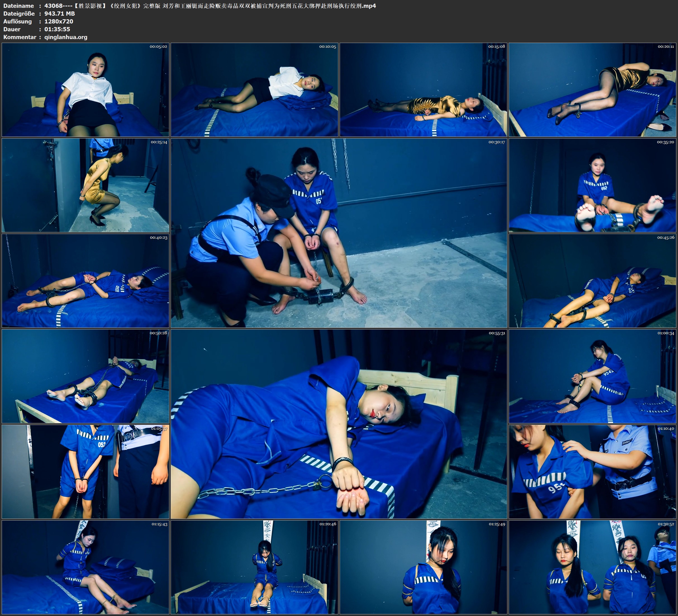Click the thumbnail timestamped 00:35:20
This screenshot has width=678, height=616.
[x=592, y=185]
